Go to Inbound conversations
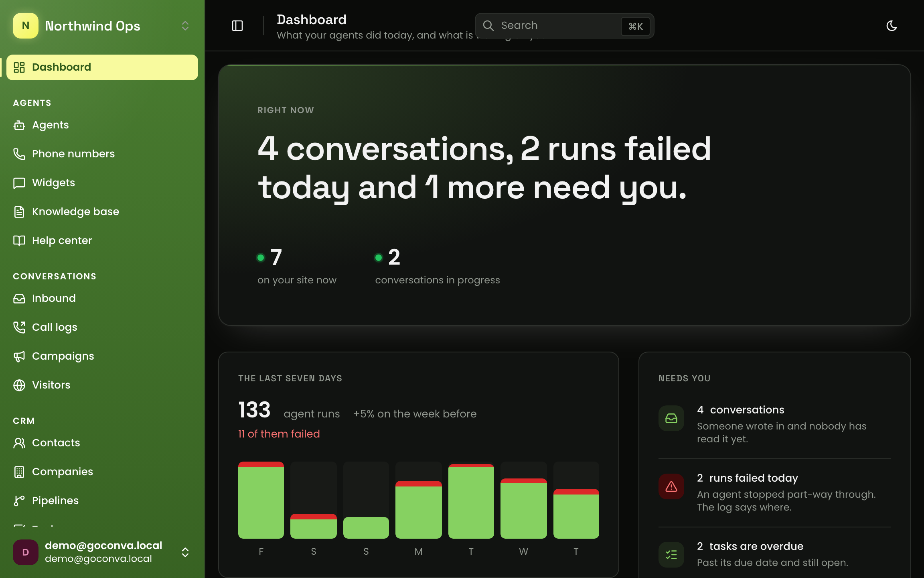Screen dimensions: 924x578 coord(102,299)
